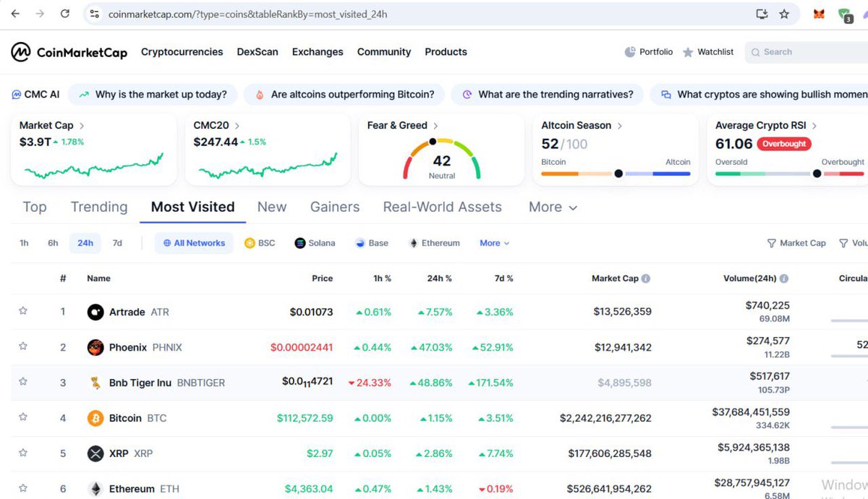Open Fear & Greed card chevron
Screen dimensions: 868x499
435,126
